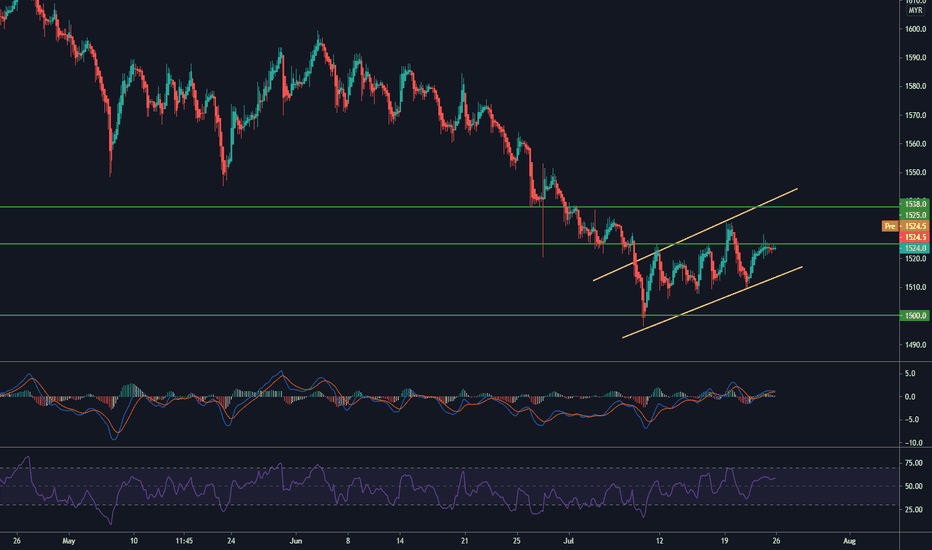Screen dimensions: 932x550
Task: Click the red 1524.5 last price label
Action: click(x=915, y=237)
